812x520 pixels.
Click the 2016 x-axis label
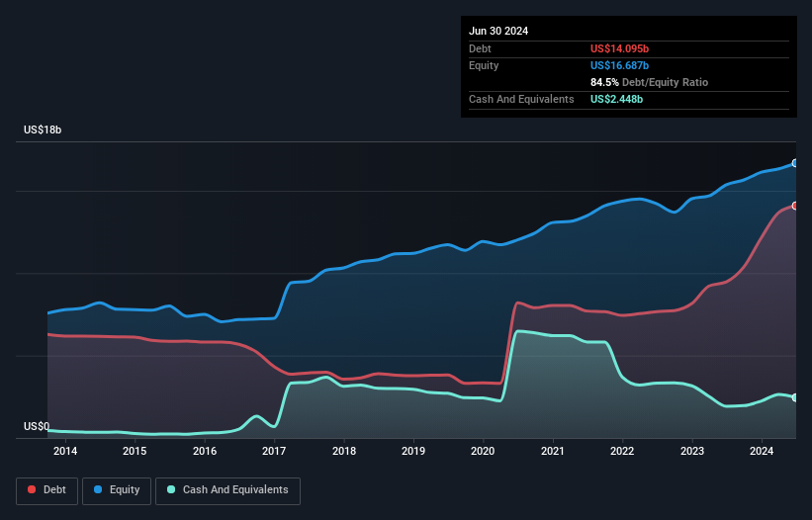click(205, 451)
